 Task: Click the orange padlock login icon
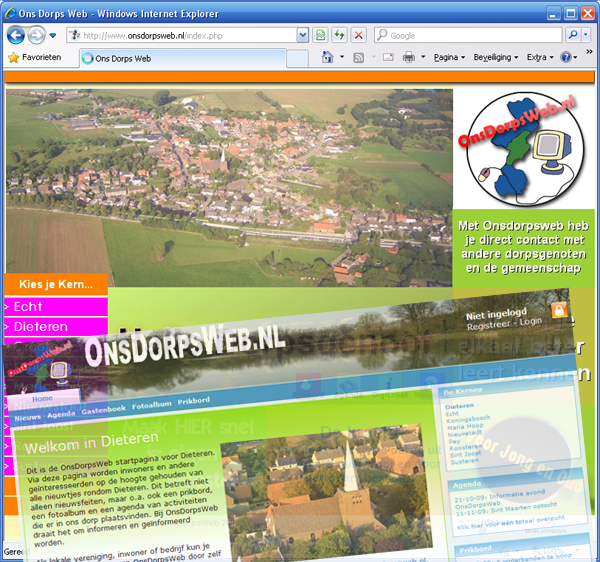click(x=559, y=309)
